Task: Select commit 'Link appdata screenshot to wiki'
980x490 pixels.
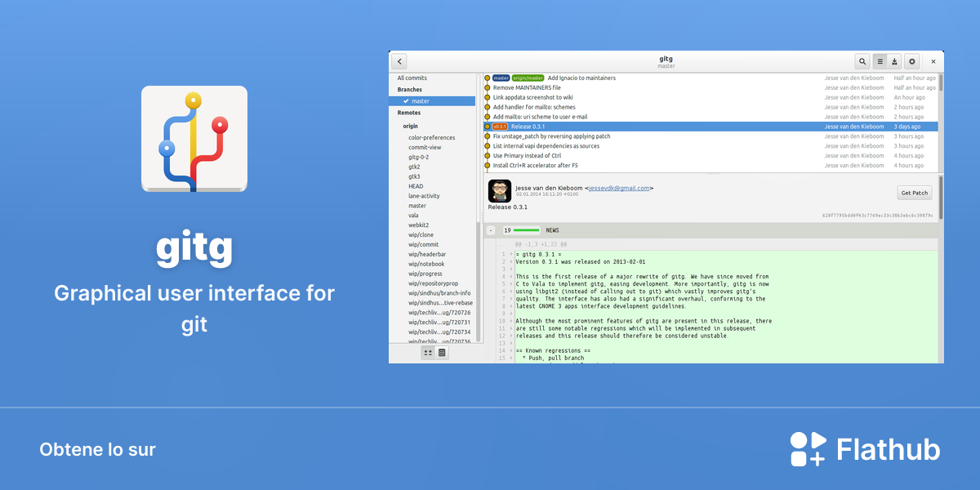Action: [710, 97]
